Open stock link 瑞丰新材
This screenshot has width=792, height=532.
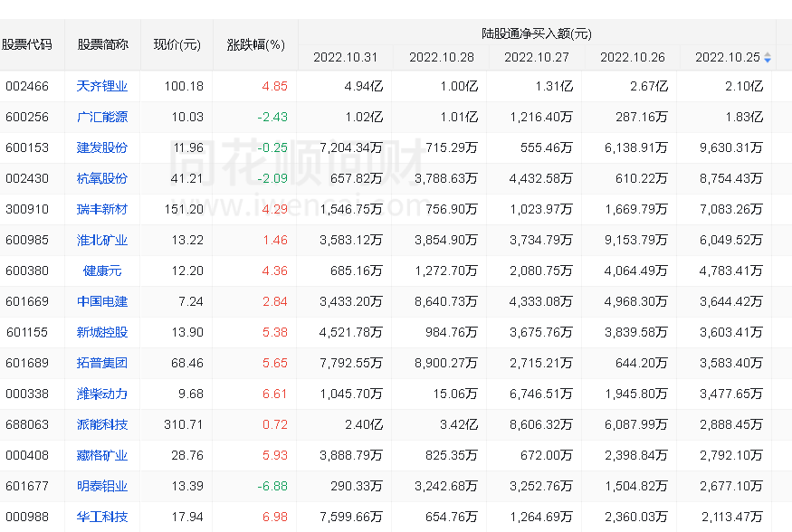102,210
